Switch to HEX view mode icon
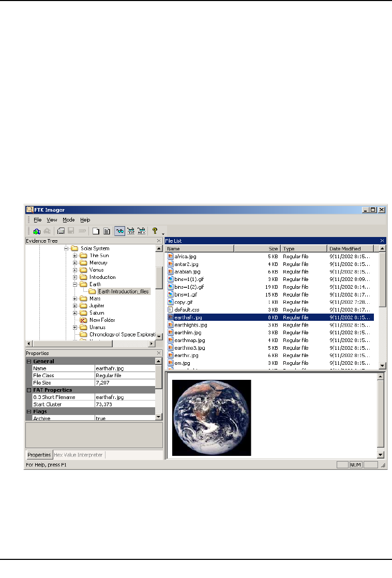This screenshot has width=392, height=578. 142,231
